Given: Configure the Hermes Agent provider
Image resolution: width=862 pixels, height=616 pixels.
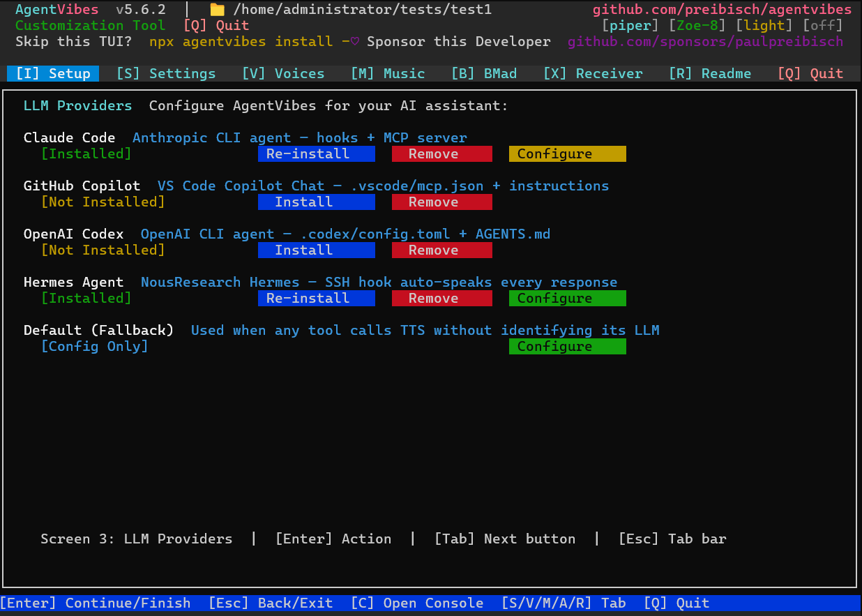Looking at the screenshot, I should pos(568,298).
